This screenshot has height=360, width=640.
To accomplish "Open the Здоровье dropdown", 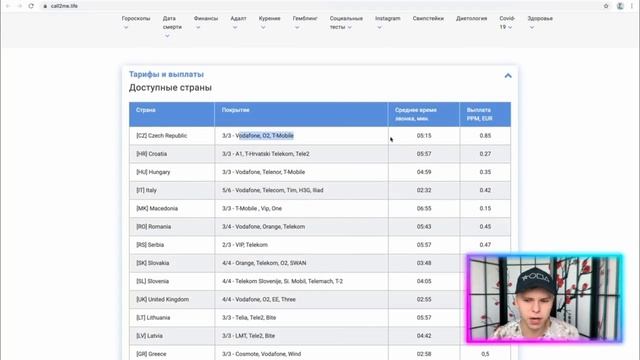I will tap(540, 22).
